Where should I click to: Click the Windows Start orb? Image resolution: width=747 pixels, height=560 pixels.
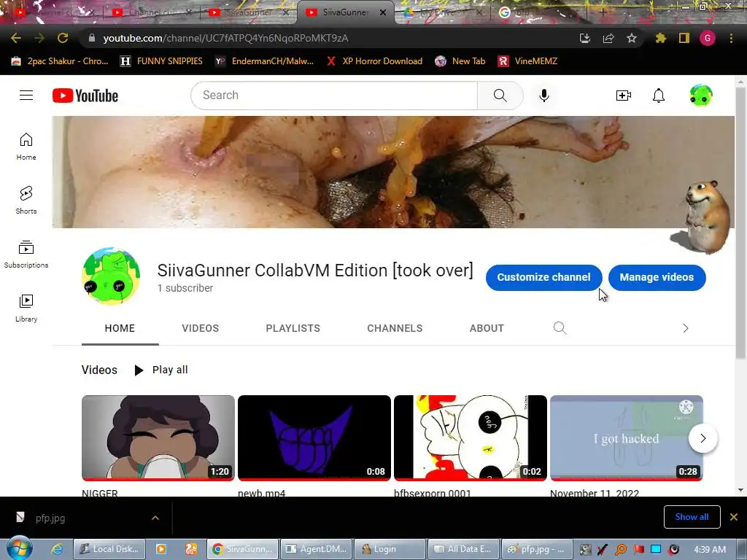[x=20, y=548]
